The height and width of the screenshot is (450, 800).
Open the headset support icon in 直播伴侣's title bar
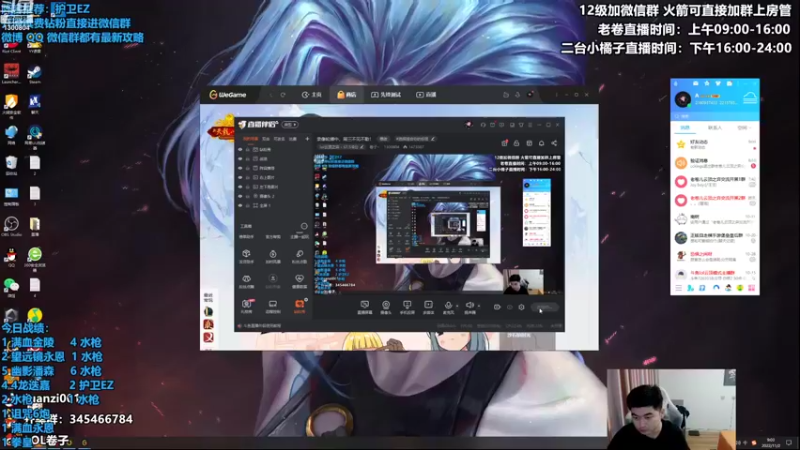(x=483, y=124)
